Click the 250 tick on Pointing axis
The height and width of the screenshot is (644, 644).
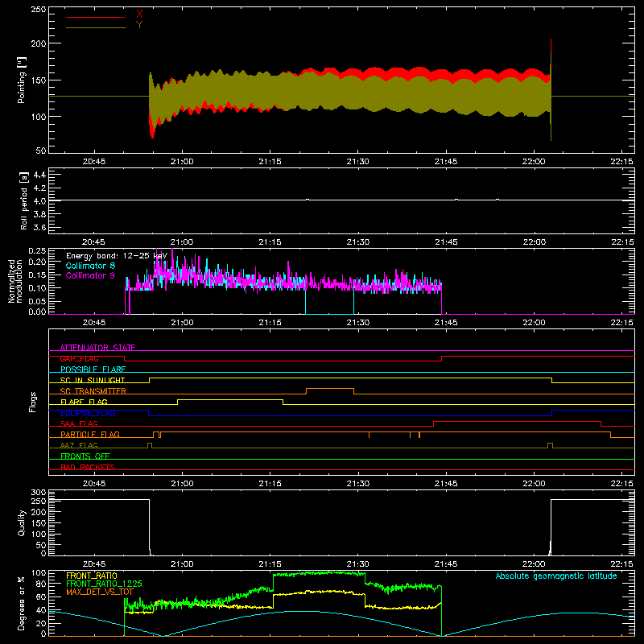[39, 10]
